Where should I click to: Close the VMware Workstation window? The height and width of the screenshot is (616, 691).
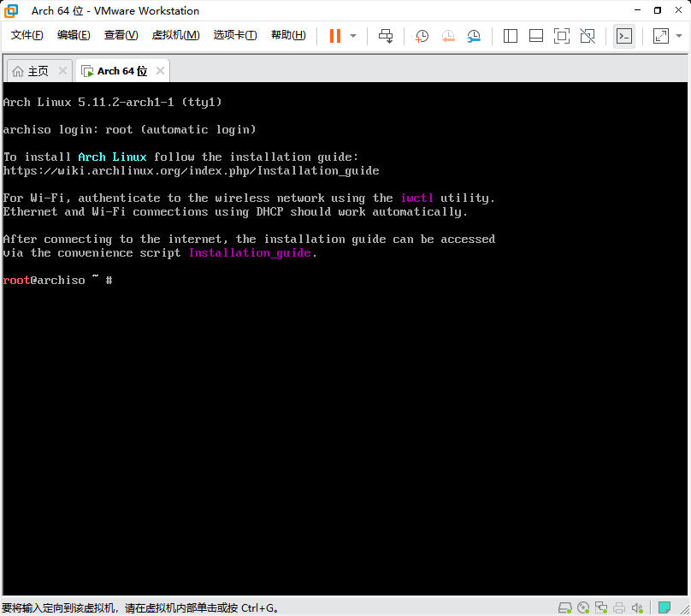[679, 10]
